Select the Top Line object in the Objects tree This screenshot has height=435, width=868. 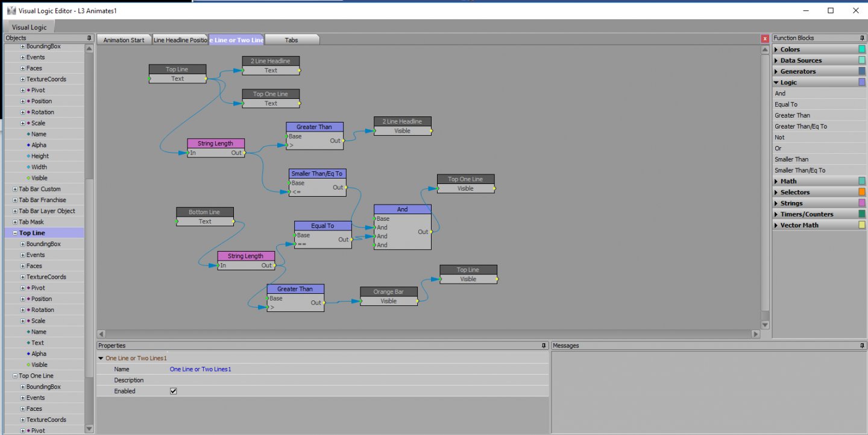pos(32,233)
